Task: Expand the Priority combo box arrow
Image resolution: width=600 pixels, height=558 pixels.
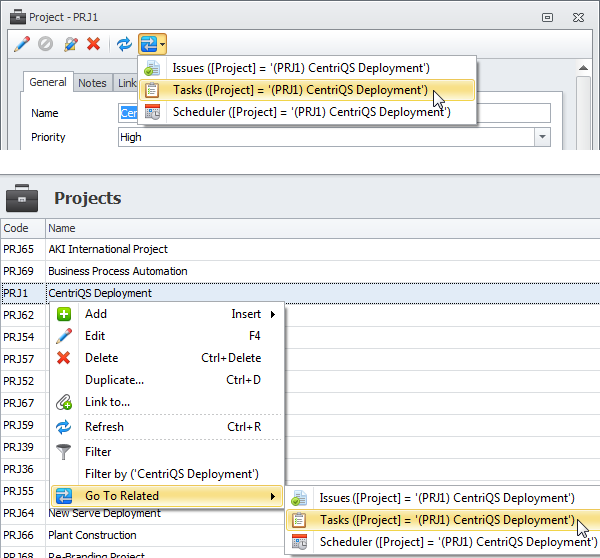Action: pos(542,137)
